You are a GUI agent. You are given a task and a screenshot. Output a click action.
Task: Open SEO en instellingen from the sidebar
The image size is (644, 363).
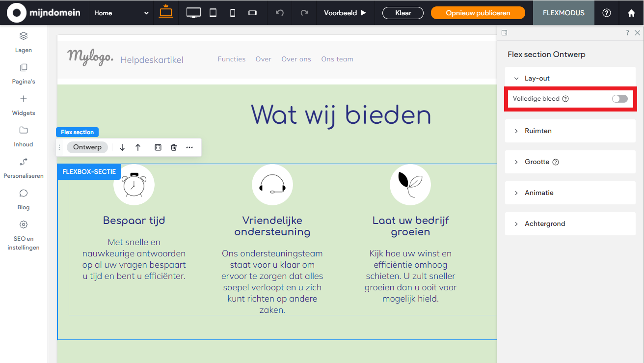coord(23,235)
